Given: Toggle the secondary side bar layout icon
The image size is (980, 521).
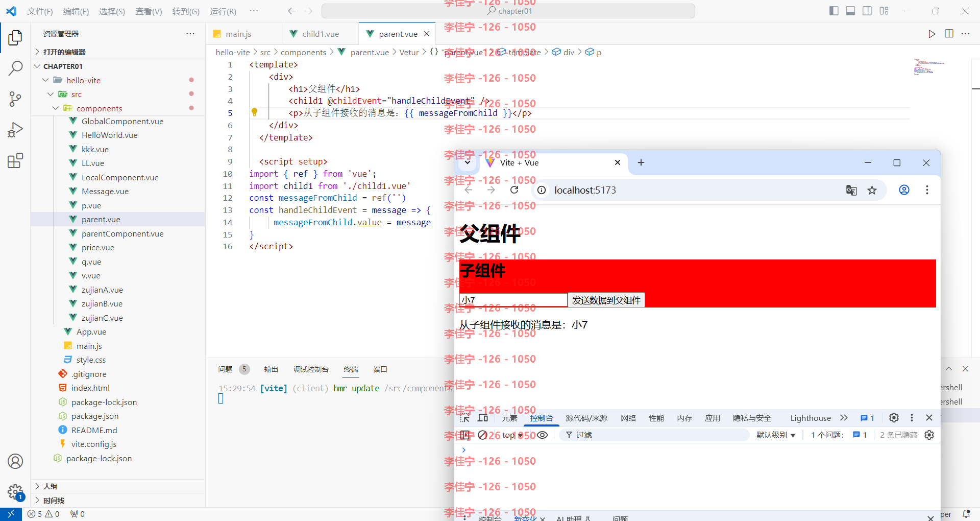Looking at the screenshot, I should click(867, 11).
